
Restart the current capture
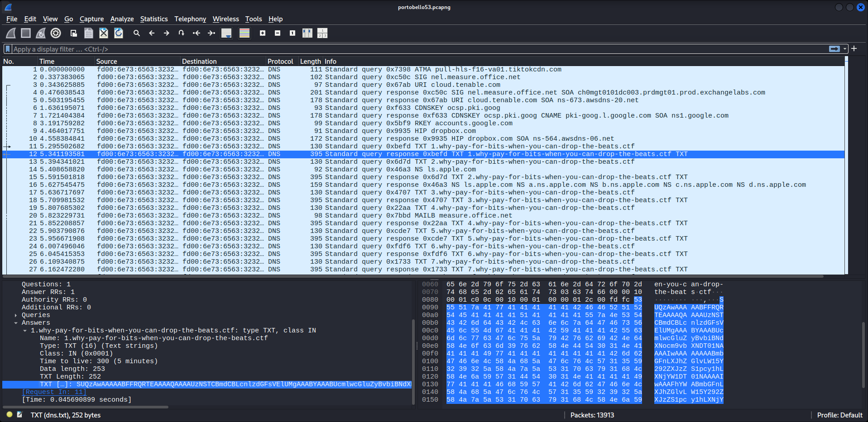point(41,33)
